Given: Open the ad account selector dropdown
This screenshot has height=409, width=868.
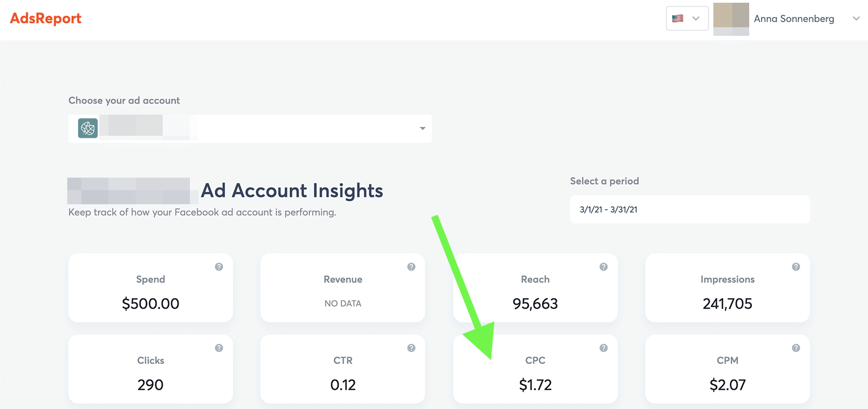Looking at the screenshot, I should (x=422, y=129).
